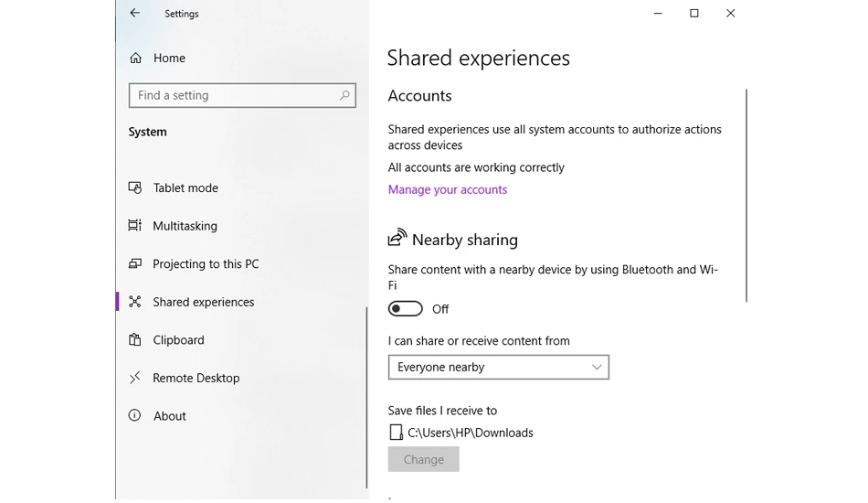Click Manage your accounts link
The width and height of the screenshot is (868, 503).
(x=448, y=189)
